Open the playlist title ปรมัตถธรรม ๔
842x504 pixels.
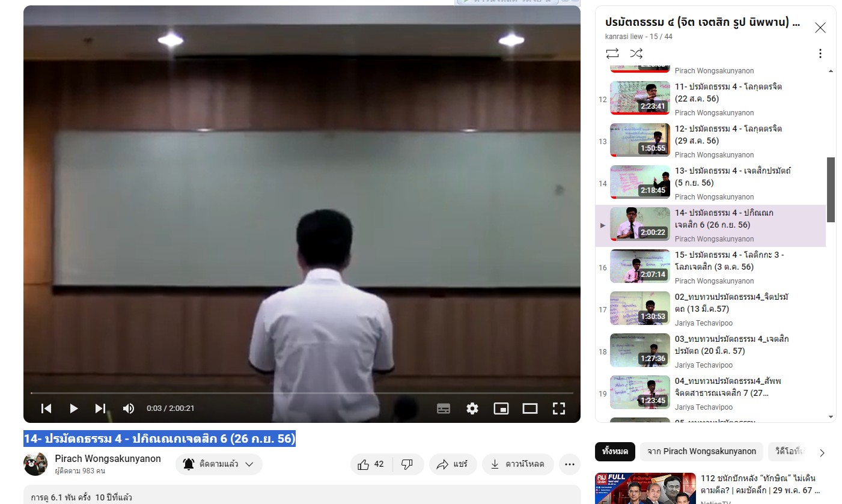pyautogui.click(x=703, y=23)
